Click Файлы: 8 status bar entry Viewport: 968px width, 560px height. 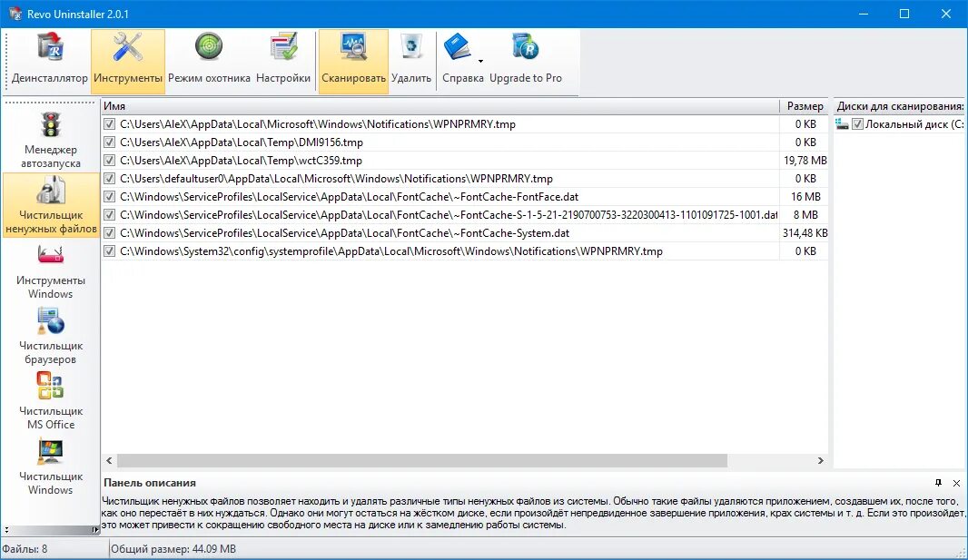point(25,549)
